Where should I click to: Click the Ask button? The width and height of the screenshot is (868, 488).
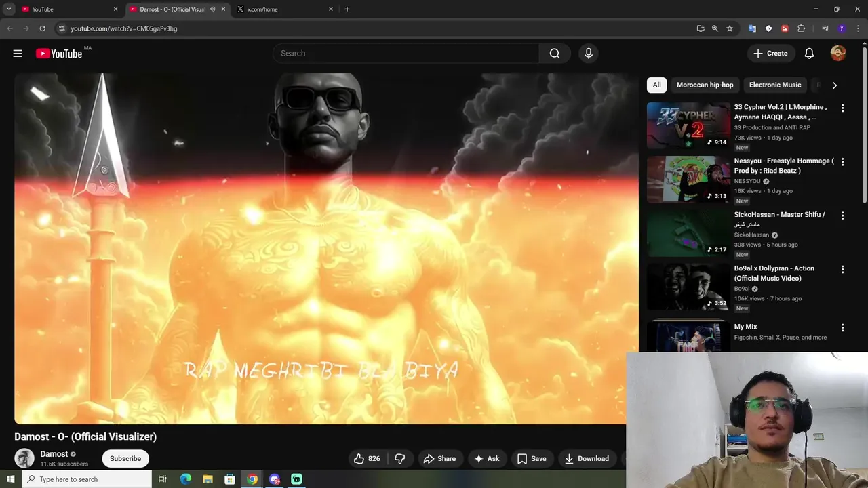tap(487, 459)
